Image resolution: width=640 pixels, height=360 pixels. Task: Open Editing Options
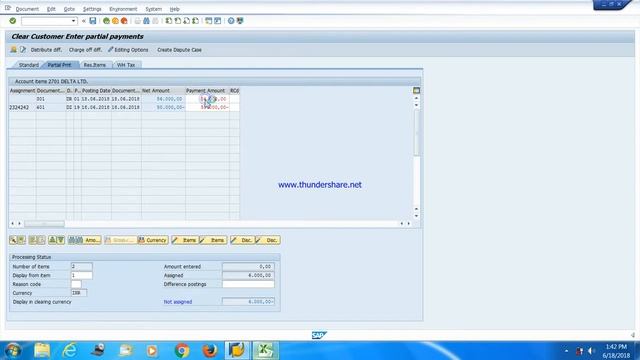pyautogui.click(x=128, y=50)
